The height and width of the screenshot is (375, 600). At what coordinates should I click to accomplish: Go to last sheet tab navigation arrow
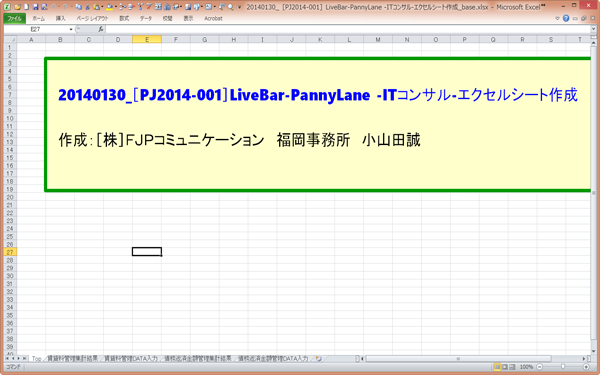pyautogui.click(x=24, y=359)
